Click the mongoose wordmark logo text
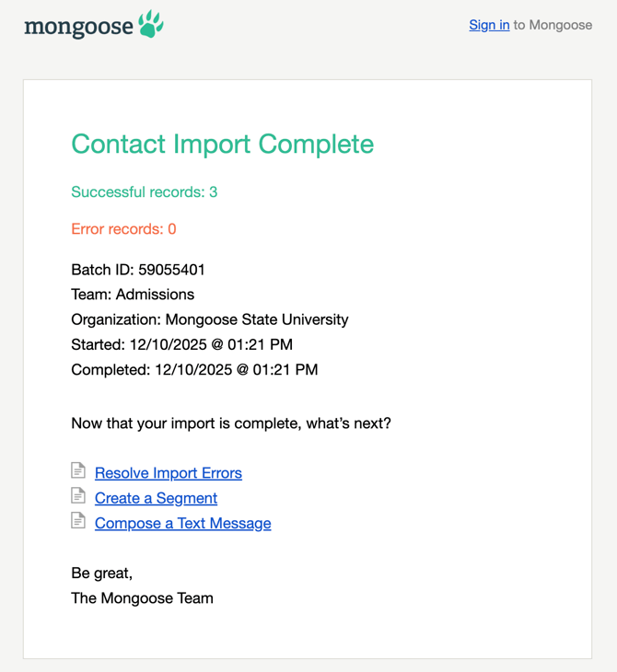Image resolution: width=617 pixels, height=672 pixels. pos(78,27)
